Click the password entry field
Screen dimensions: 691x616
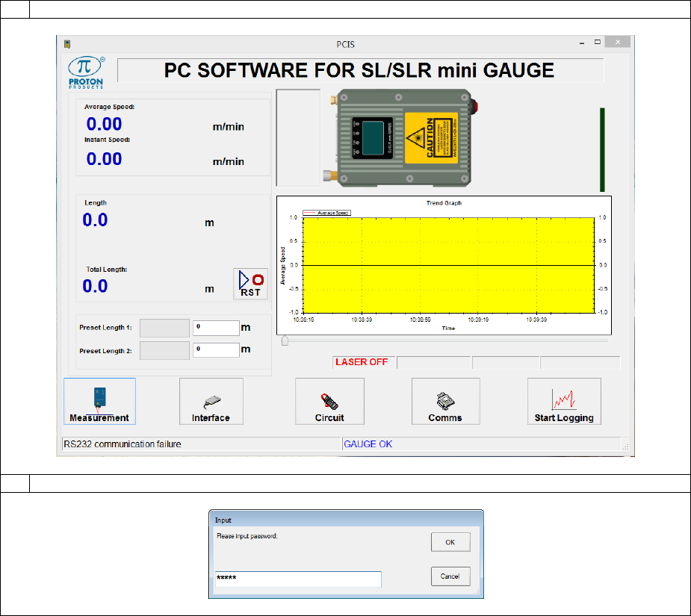click(298, 579)
